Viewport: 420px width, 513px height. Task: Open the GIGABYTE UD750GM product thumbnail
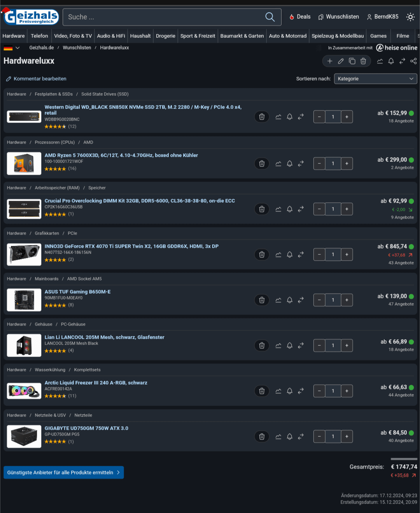point(24,436)
